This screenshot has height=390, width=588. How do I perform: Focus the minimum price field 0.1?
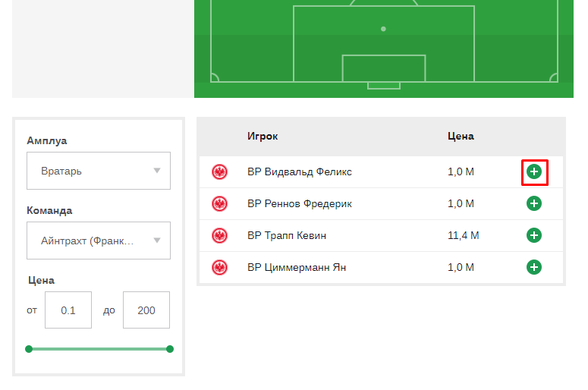pyautogui.click(x=68, y=310)
